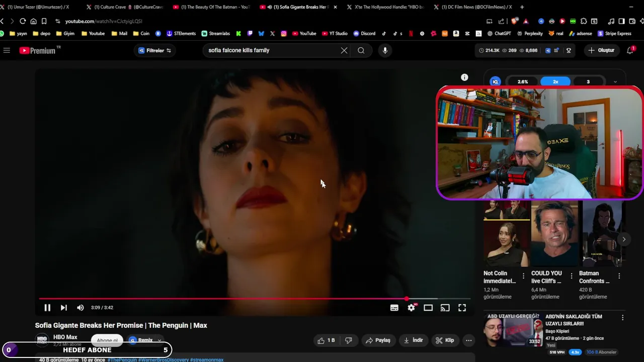Open options for 'ABD'NİN SAKLADIĞI' video

click(x=622, y=318)
